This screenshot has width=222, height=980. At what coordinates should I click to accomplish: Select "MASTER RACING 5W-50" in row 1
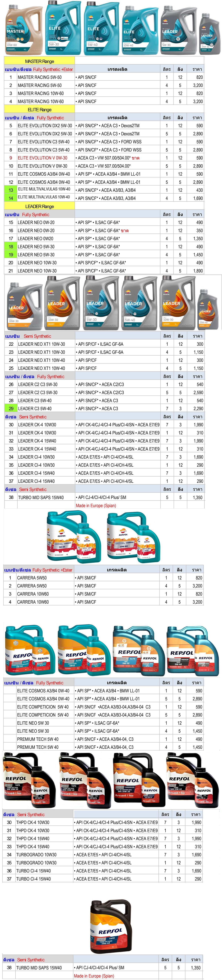point(40,77)
